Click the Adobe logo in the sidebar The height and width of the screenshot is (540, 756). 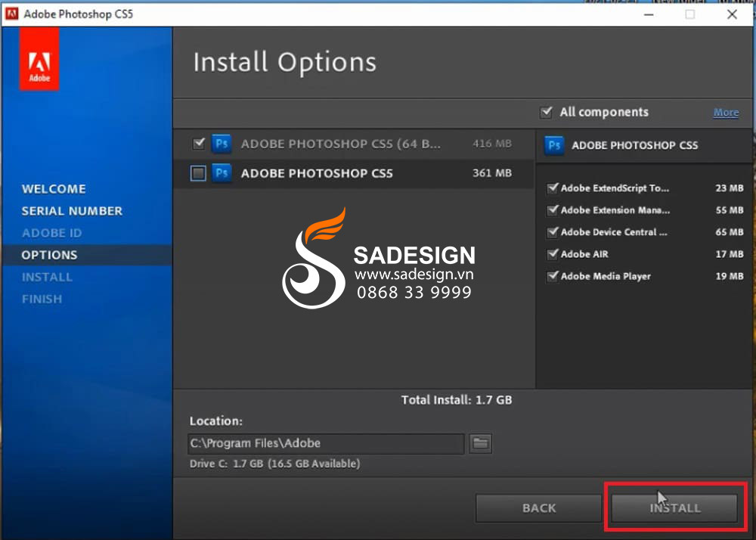(39, 58)
